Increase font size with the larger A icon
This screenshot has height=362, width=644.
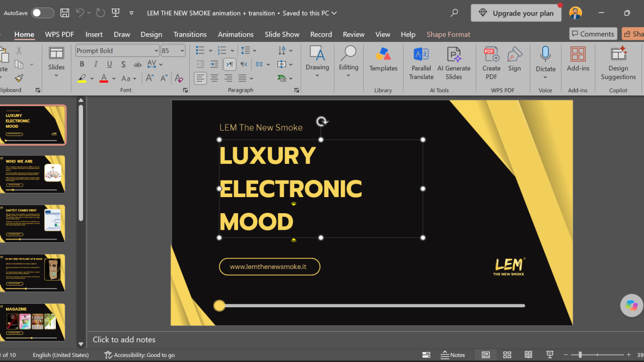[x=150, y=78]
